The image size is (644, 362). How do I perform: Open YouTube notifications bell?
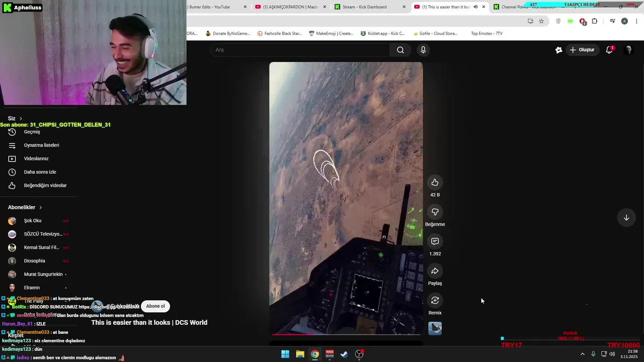pos(609,50)
